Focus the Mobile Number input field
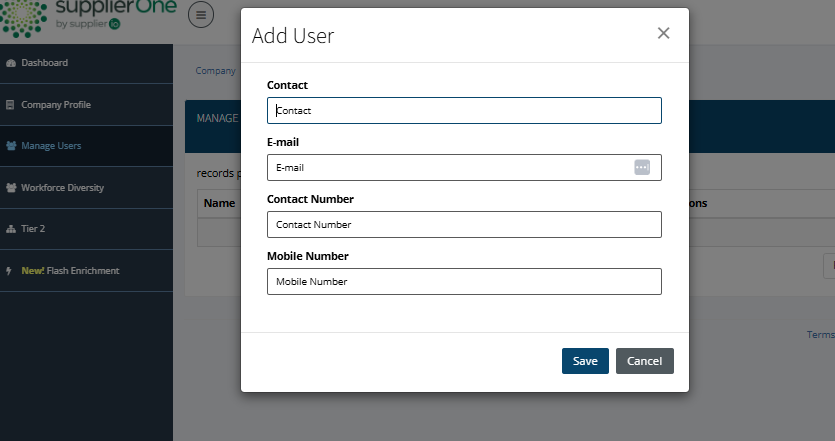This screenshot has width=835, height=441. [x=464, y=282]
